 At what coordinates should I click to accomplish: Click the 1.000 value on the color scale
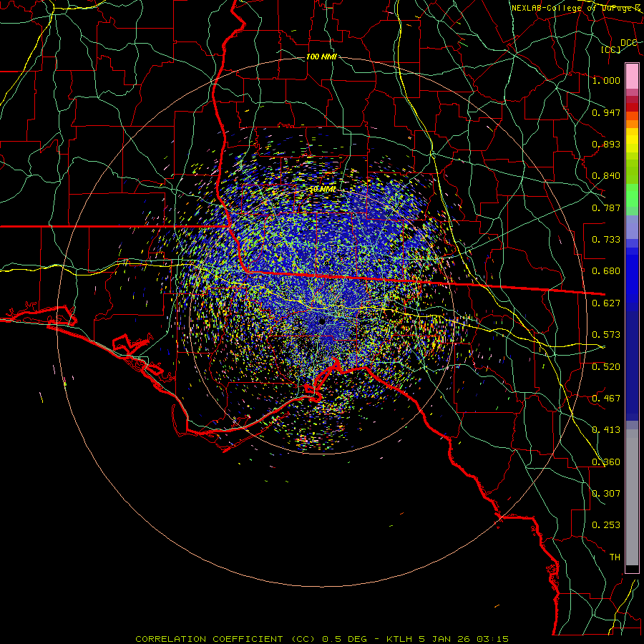coord(606,80)
